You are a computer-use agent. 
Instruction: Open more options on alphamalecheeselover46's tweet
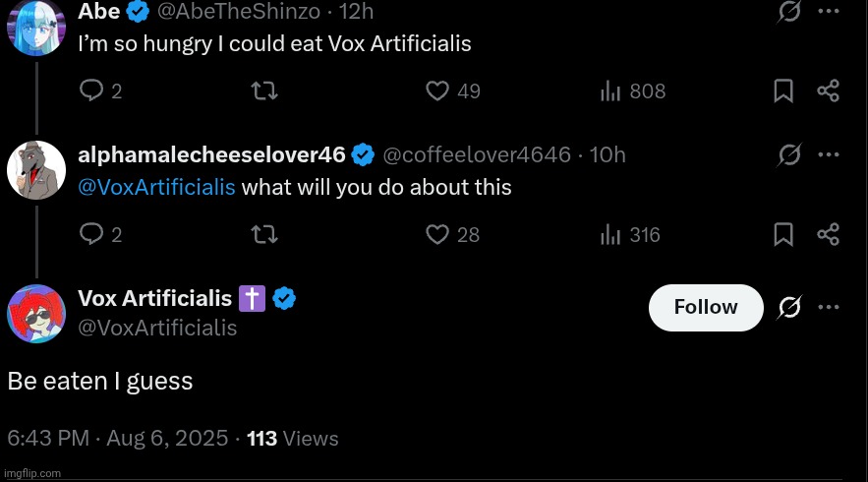829,154
